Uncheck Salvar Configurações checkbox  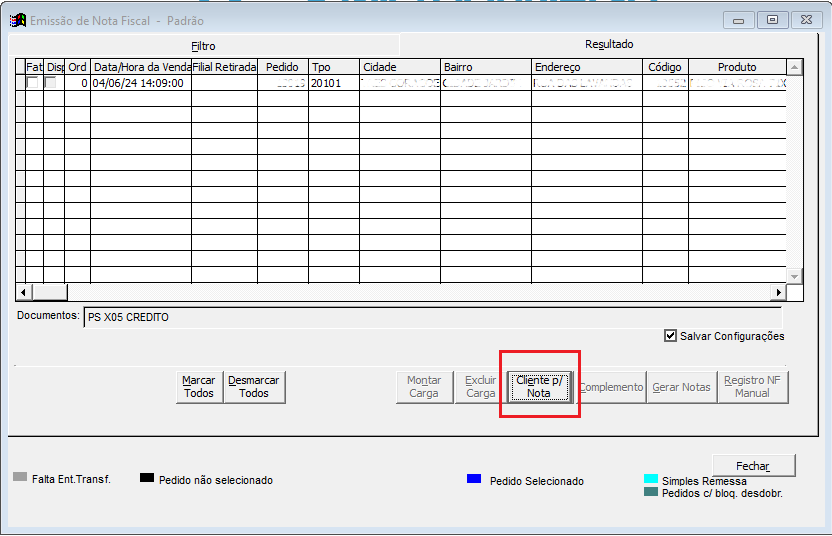(670, 336)
